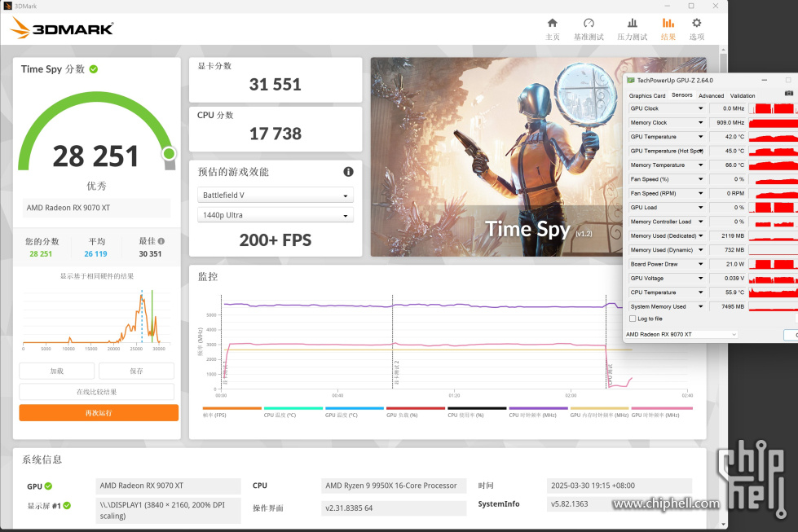This screenshot has height=532, width=798.
Task: Click the teal CPU 温度 legend swatch
Action: [293, 408]
